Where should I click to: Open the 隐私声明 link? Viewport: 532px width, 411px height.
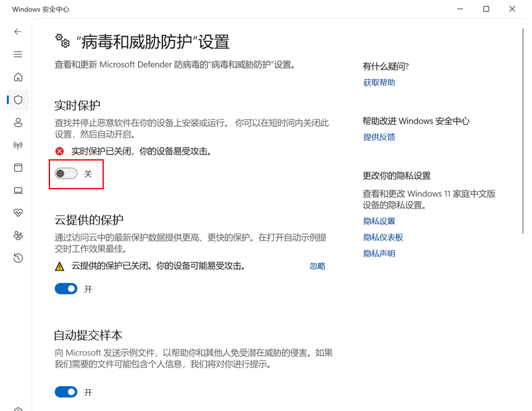(x=379, y=254)
